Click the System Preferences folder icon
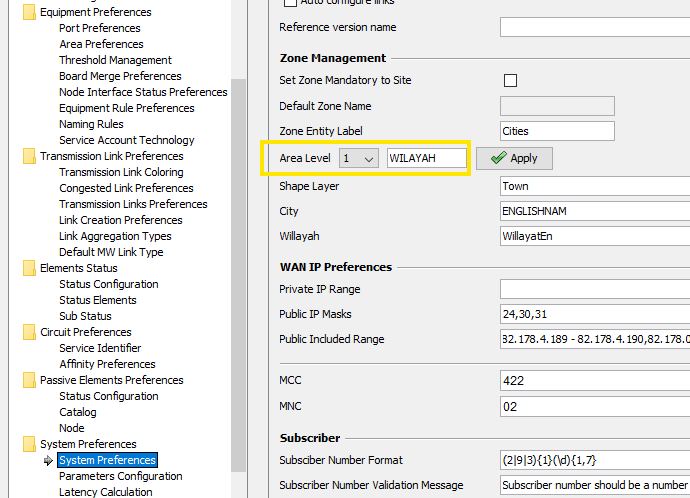The image size is (690, 498). [x=29, y=444]
